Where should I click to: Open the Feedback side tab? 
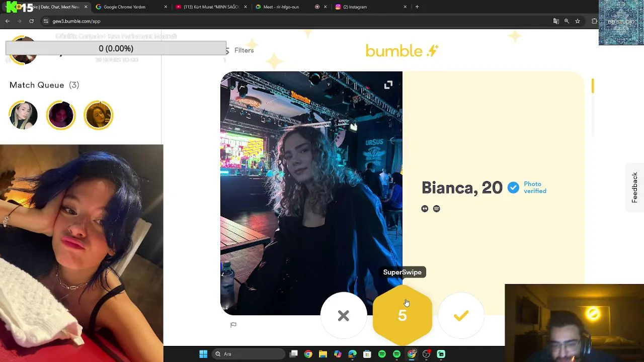(x=635, y=188)
